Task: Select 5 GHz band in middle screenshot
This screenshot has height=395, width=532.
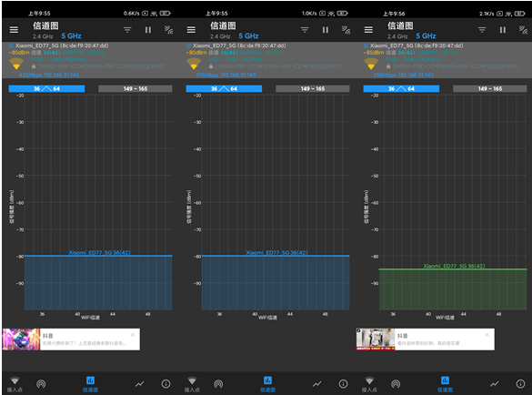Action: click(x=248, y=36)
